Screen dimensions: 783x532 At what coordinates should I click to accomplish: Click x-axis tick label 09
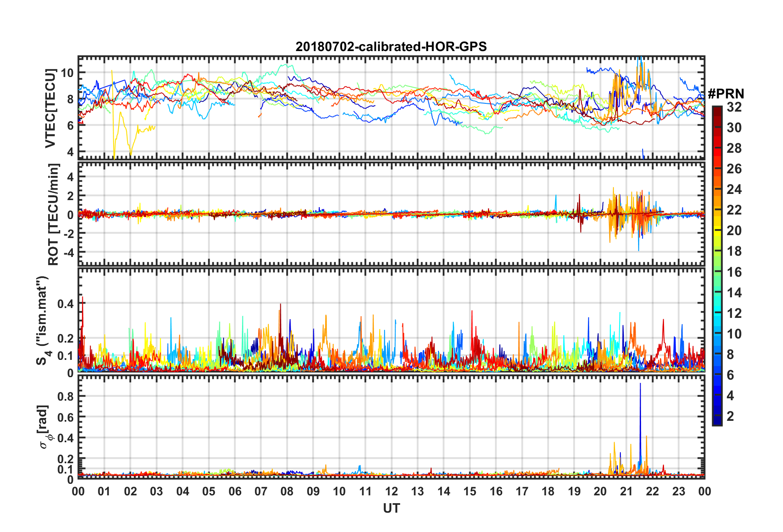pyautogui.click(x=313, y=492)
